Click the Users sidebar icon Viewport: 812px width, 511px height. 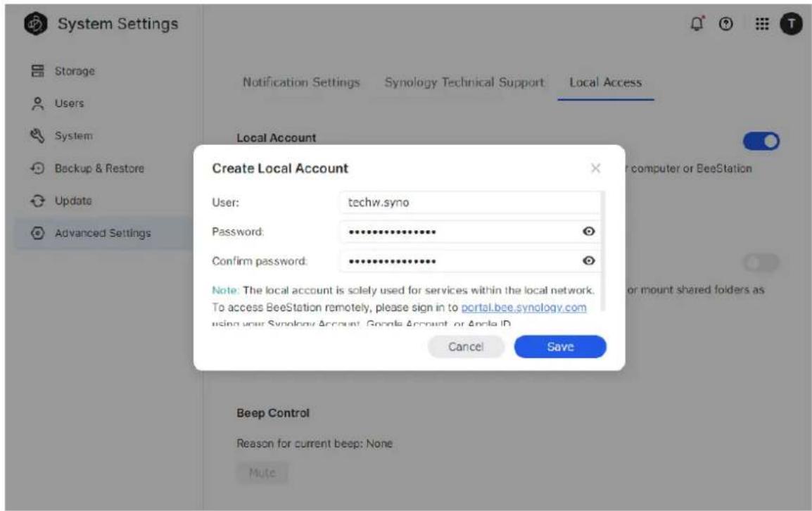pos(38,103)
